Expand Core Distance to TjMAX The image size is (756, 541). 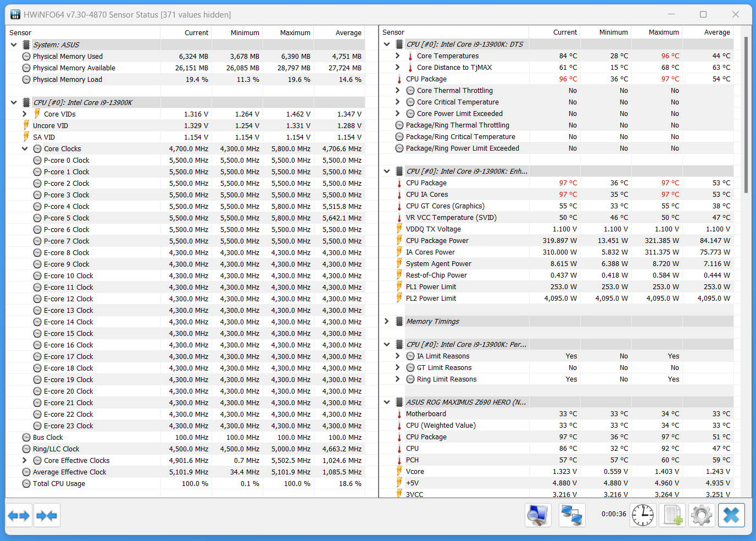[x=398, y=67]
